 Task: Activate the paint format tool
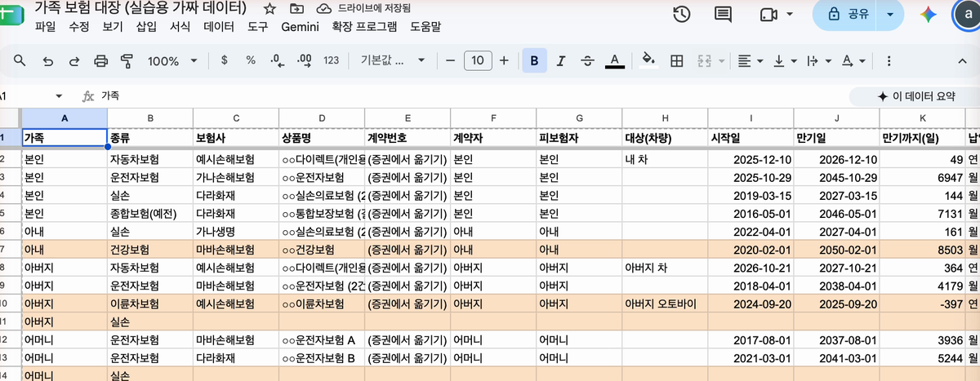tap(127, 60)
